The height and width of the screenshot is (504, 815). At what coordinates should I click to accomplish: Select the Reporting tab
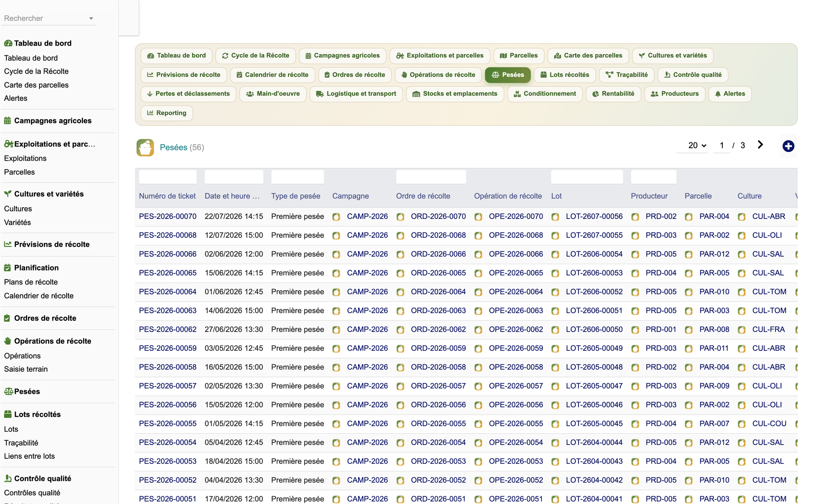coord(167,113)
